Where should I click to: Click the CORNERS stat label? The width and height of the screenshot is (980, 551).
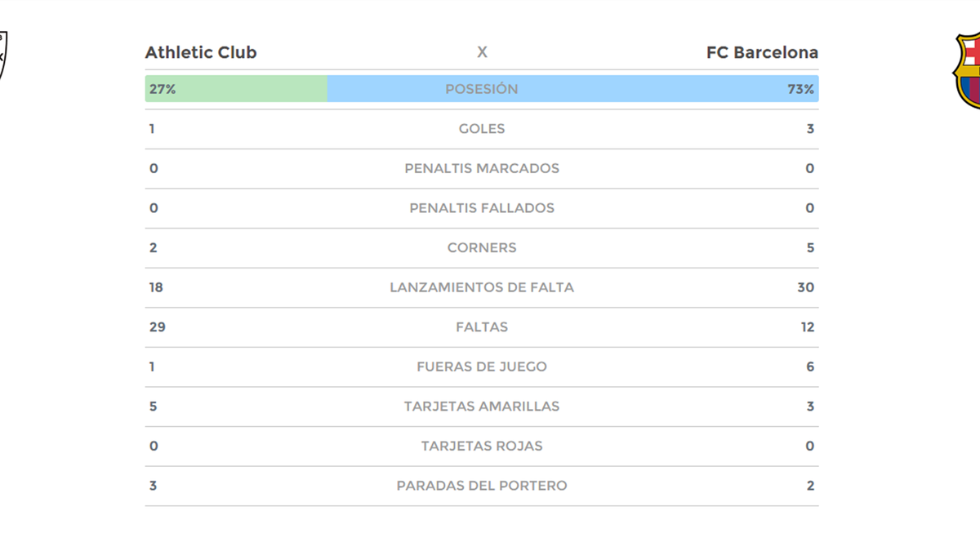(482, 247)
